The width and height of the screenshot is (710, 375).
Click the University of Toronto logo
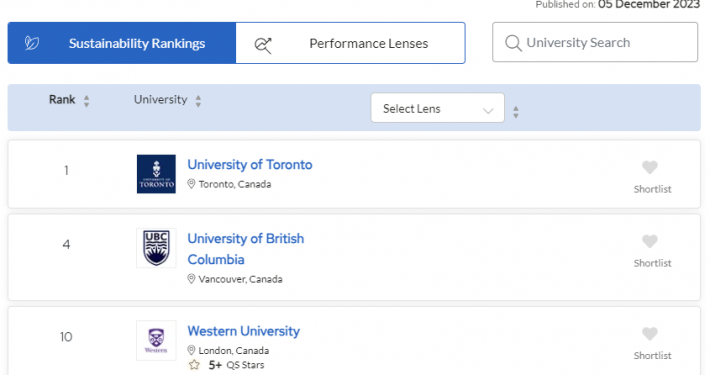(156, 174)
